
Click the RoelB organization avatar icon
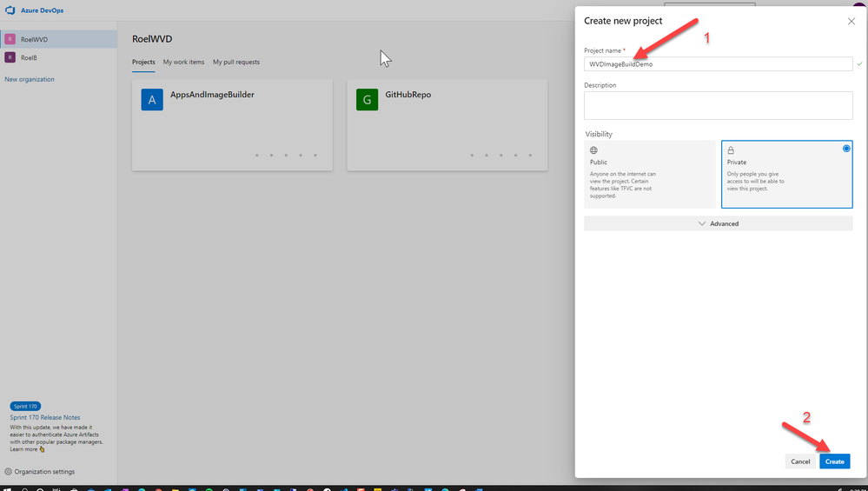[10, 57]
